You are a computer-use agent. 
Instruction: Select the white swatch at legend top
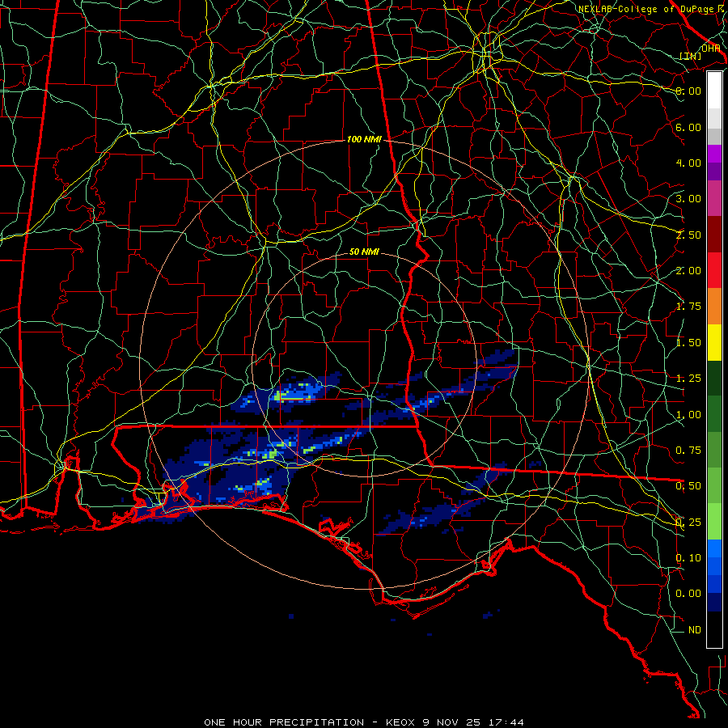pos(714,91)
